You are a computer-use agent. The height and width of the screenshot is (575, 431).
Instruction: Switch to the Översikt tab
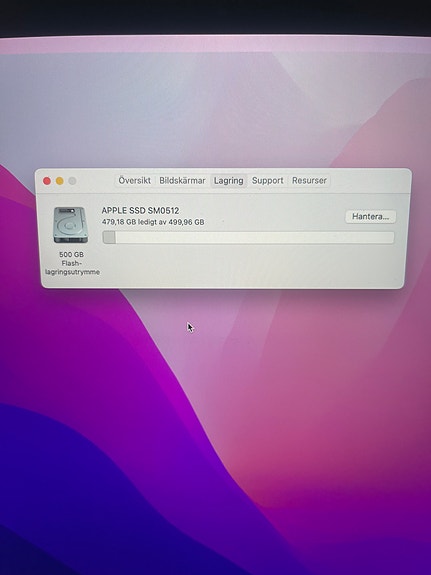[134, 180]
